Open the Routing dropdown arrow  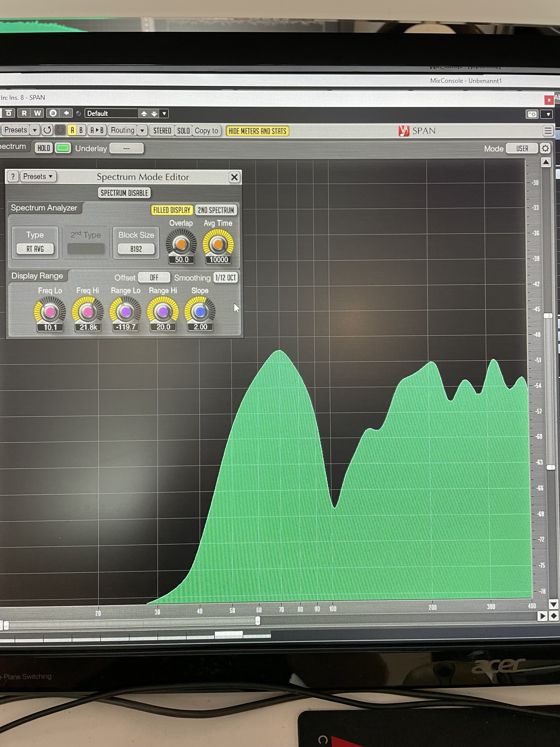pyautogui.click(x=142, y=130)
